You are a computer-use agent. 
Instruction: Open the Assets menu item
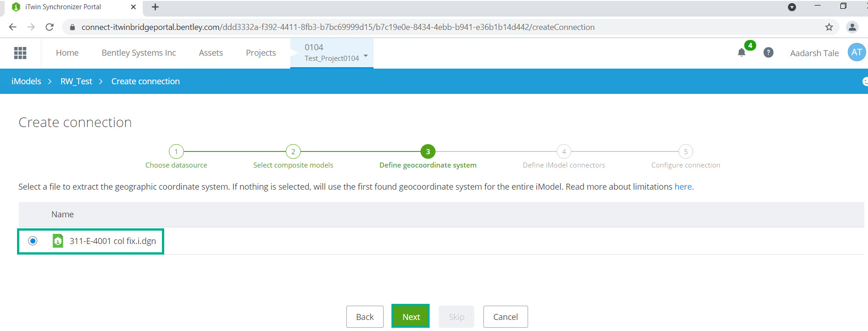[211, 53]
